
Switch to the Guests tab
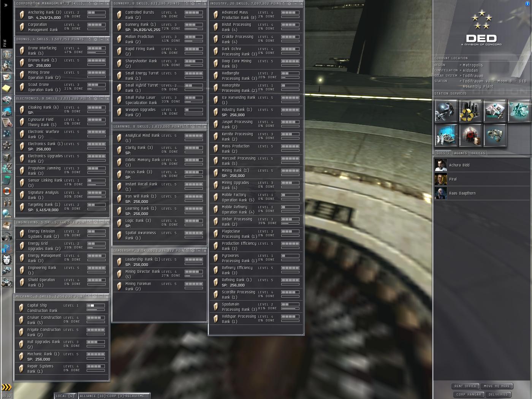443,153
